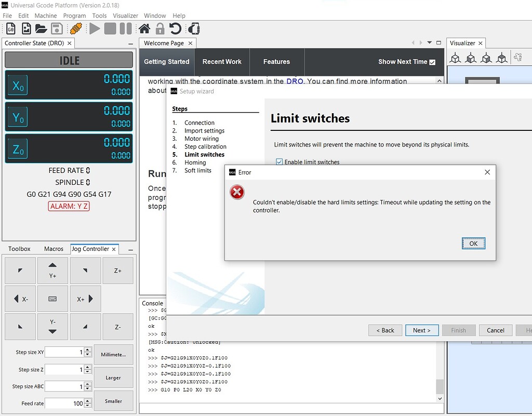This screenshot has height=416, width=532.
Task: Zero the Y axis with the Y0 button
Action: (18, 117)
